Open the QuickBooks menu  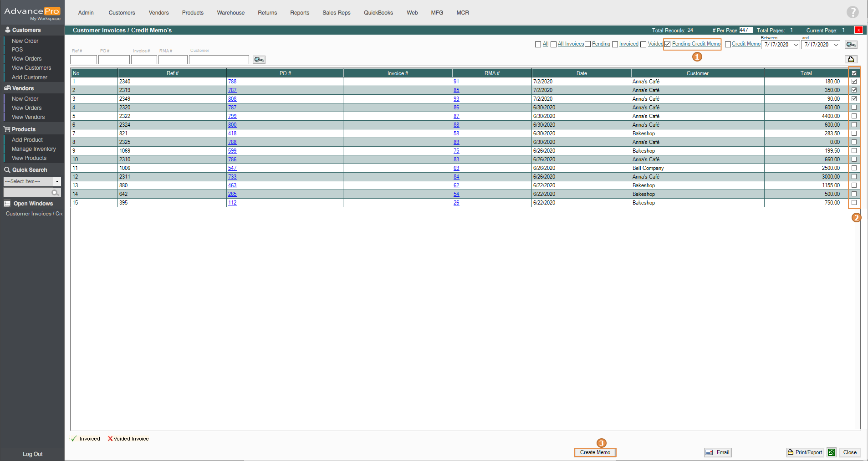(x=378, y=13)
